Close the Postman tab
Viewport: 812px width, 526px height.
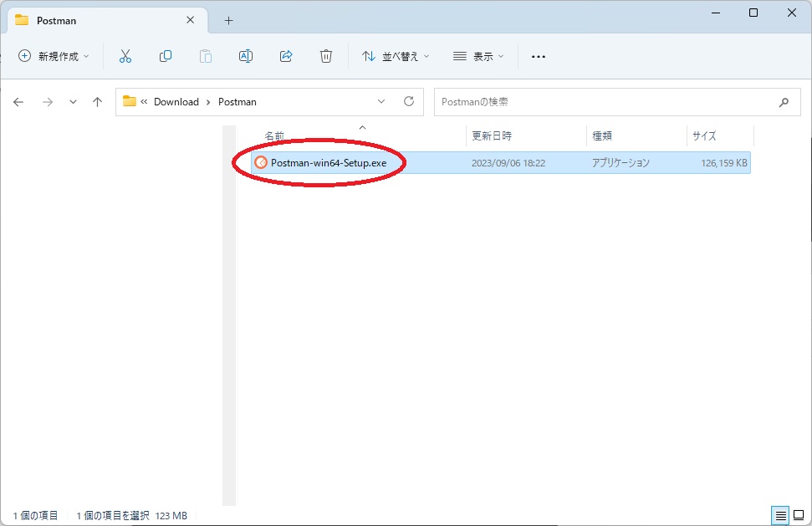coord(190,20)
